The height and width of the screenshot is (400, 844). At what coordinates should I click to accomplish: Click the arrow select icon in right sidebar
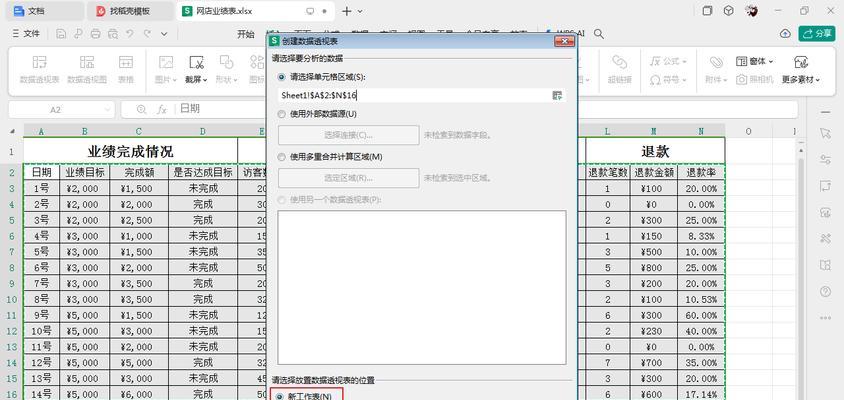(825, 133)
